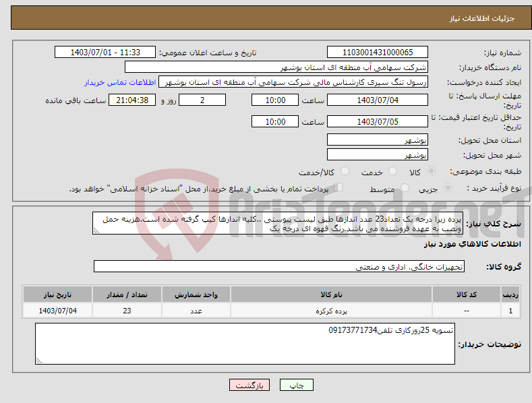Click the جزئیات اطلاعات نیاز header title
The image size is (532, 403).
point(482,18)
